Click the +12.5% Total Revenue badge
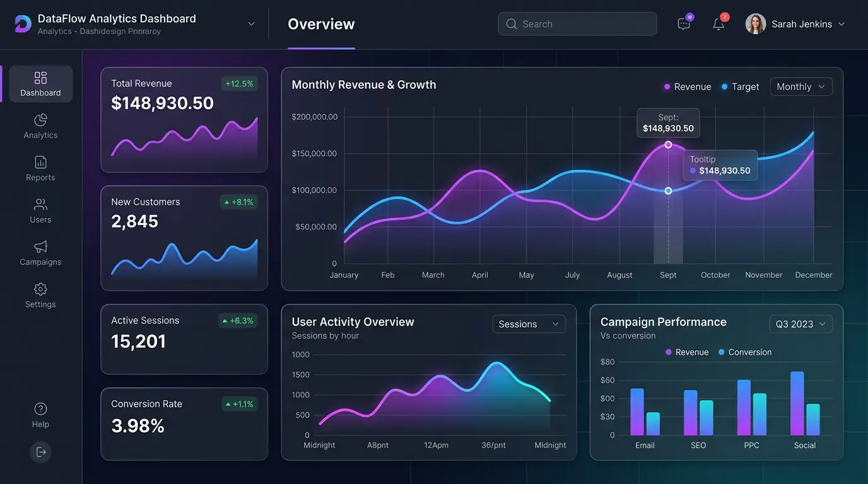 pyautogui.click(x=239, y=84)
